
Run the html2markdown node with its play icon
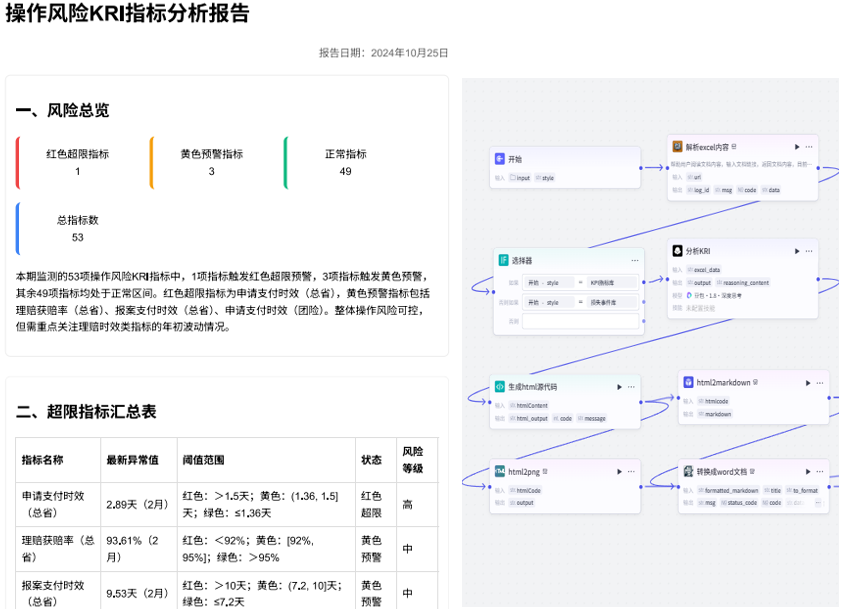[808, 383]
